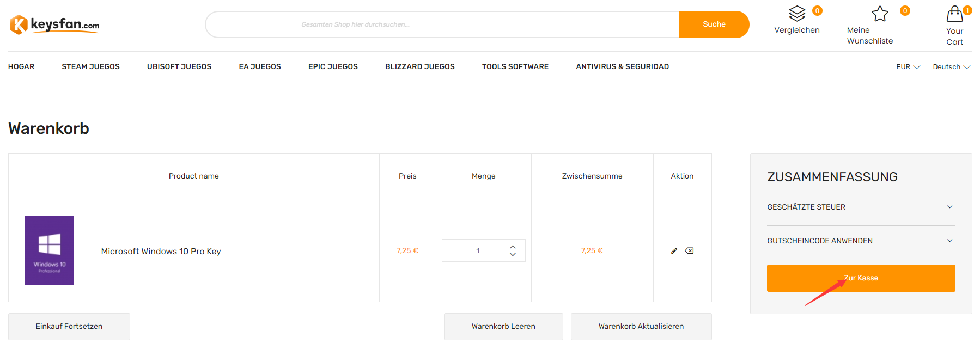
Task: Click the Warenkorb Aktualisieren button
Action: 641,327
